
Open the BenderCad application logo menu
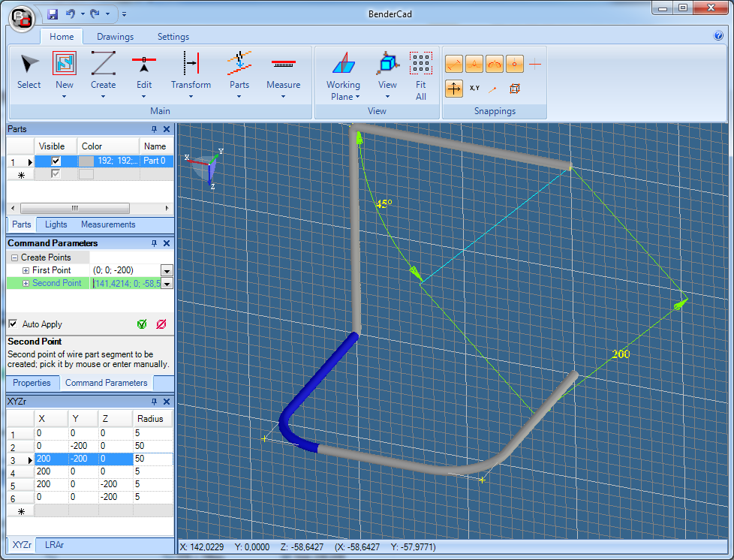pos(22,19)
